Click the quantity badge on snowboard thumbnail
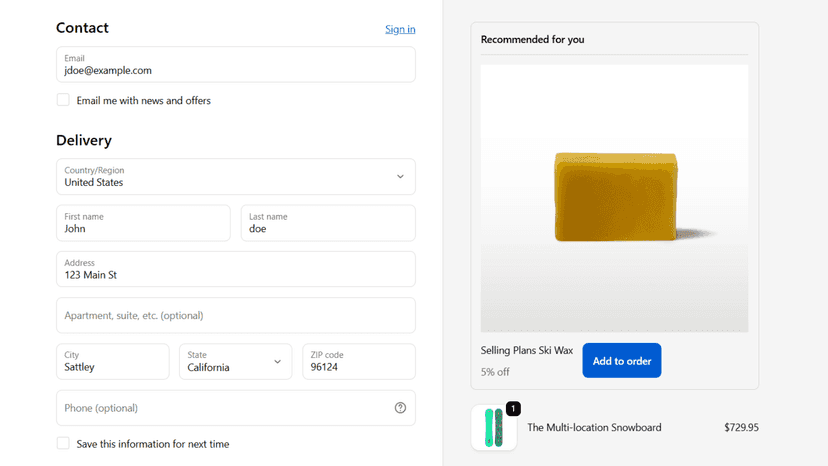The image size is (828, 466). [x=513, y=408]
